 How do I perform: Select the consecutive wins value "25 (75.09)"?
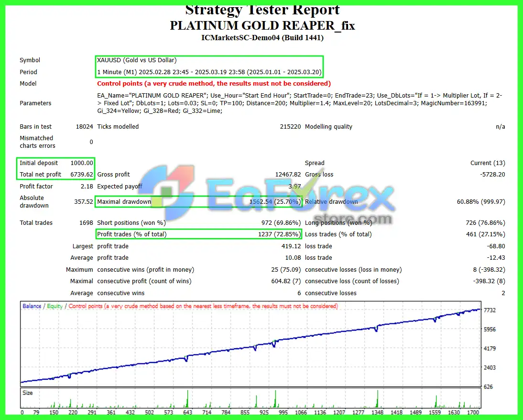pos(286,269)
